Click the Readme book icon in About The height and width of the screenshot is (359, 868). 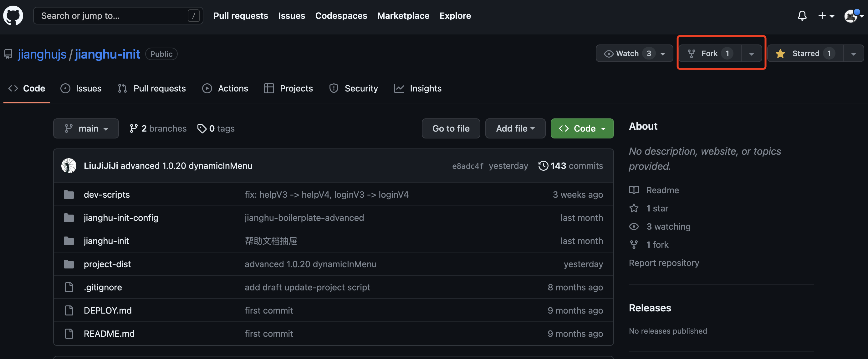[634, 190]
